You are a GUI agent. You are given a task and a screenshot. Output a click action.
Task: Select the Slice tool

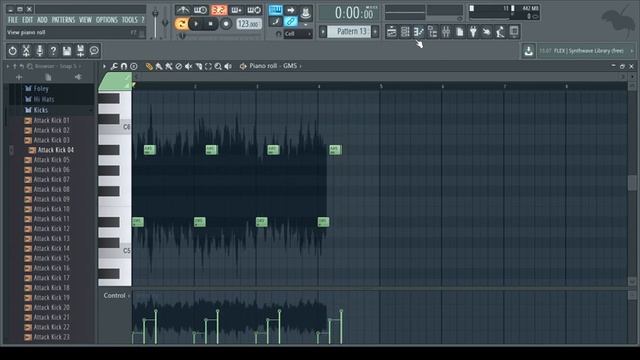[198, 66]
